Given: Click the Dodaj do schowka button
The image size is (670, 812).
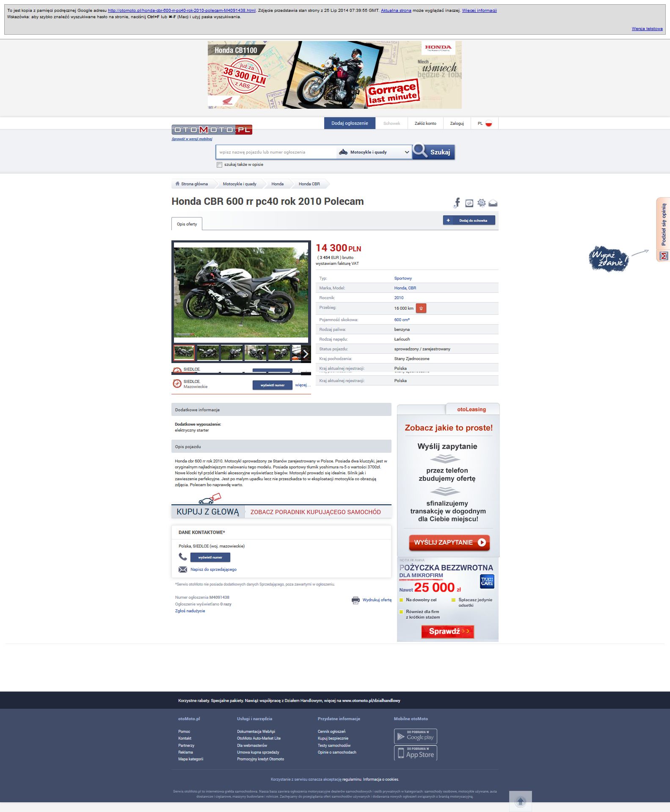Looking at the screenshot, I should pyautogui.click(x=469, y=220).
